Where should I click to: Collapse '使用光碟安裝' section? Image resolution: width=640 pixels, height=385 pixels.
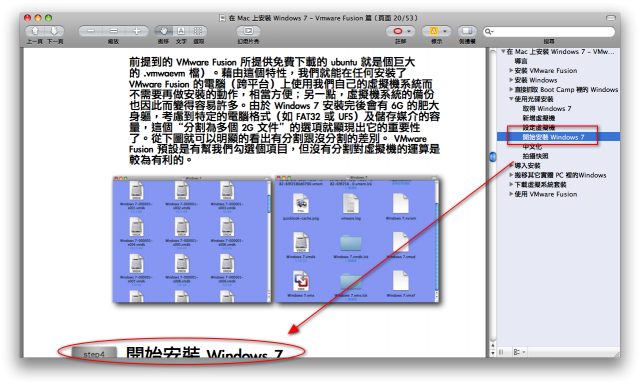[511, 99]
